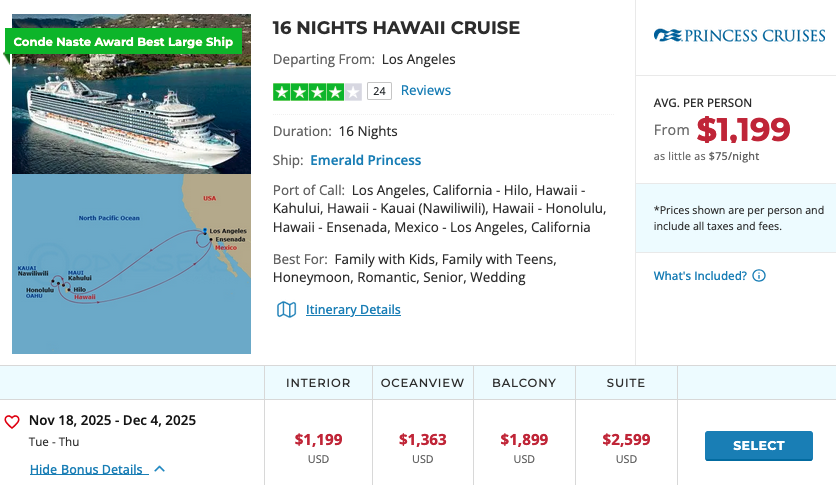View Itinerary Details

[x=353, y=310]
